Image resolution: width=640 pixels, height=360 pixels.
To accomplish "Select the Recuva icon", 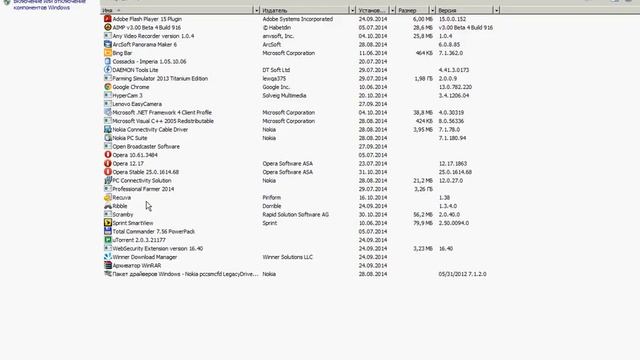I will click(108, 198).
